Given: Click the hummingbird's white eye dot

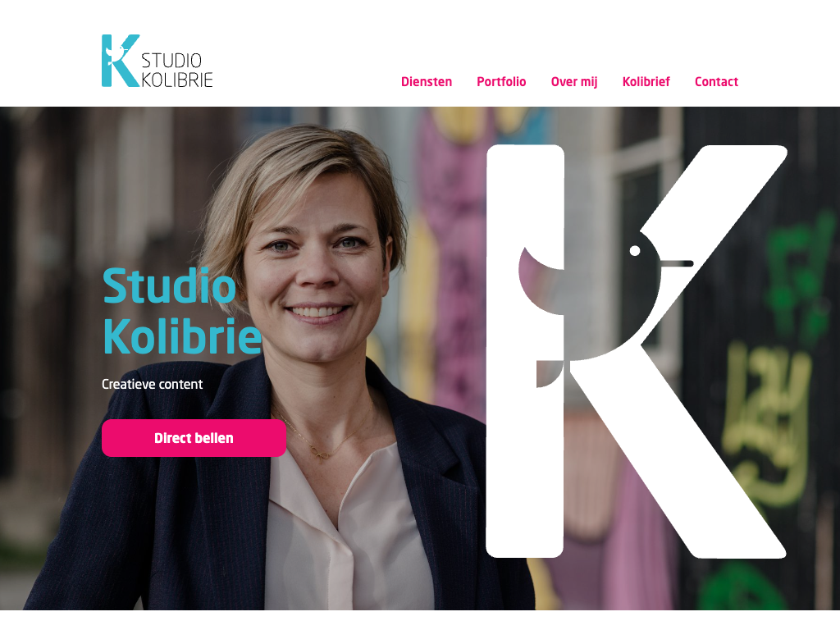Looking at the screenshot, I should pos(635,250).
